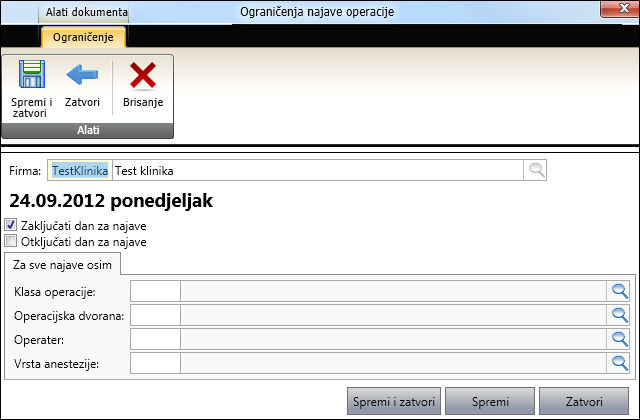Screen dimensions: 640x420
Task: Click the Operater code input box
Action: [x=155, y=339]
